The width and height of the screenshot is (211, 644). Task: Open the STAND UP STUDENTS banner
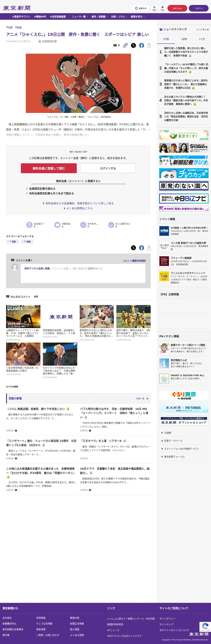184,148
